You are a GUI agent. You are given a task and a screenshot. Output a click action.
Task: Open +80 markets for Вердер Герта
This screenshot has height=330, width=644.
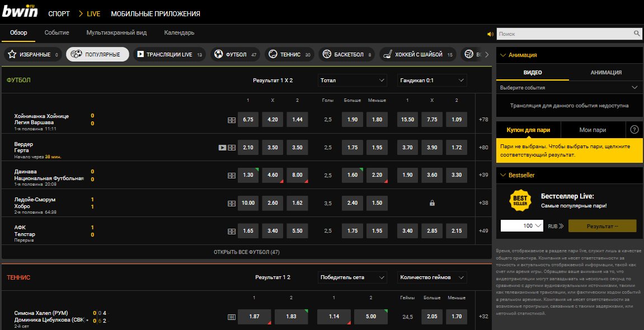coord(483,147)
